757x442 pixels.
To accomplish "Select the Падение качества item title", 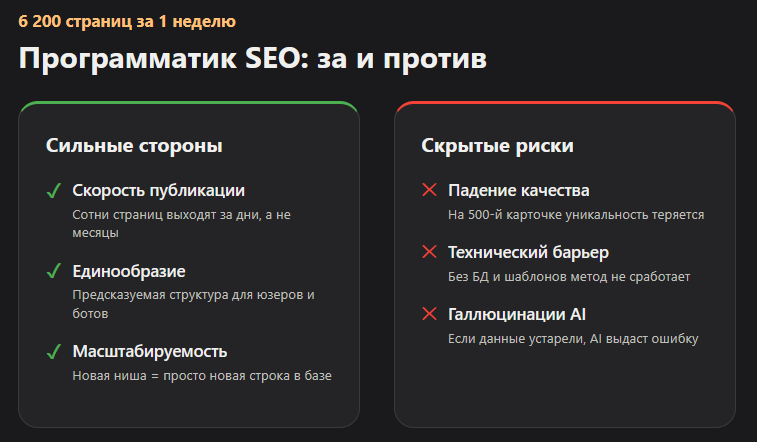I will click(519, 191).
